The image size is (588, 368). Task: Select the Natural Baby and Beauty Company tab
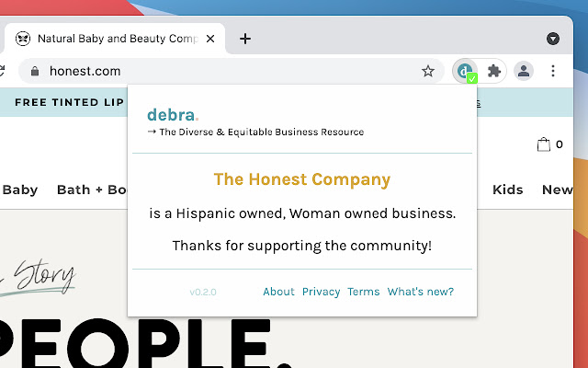point(114,39)
